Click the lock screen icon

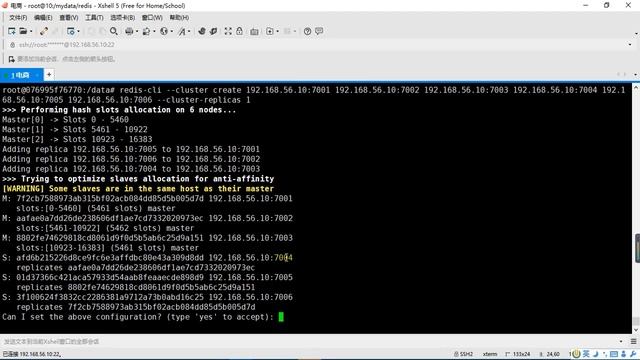(240, 31)
